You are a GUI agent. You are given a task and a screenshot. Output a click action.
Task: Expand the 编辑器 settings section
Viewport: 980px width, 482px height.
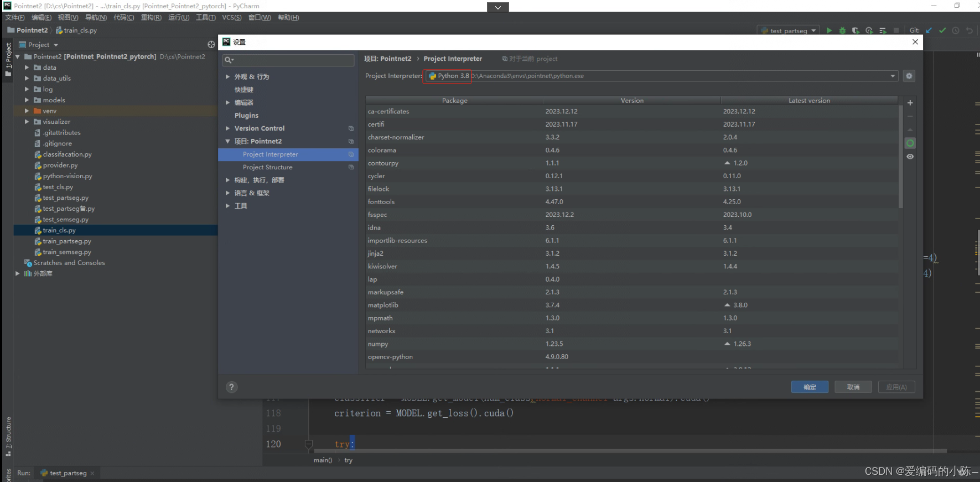[227, 102]
